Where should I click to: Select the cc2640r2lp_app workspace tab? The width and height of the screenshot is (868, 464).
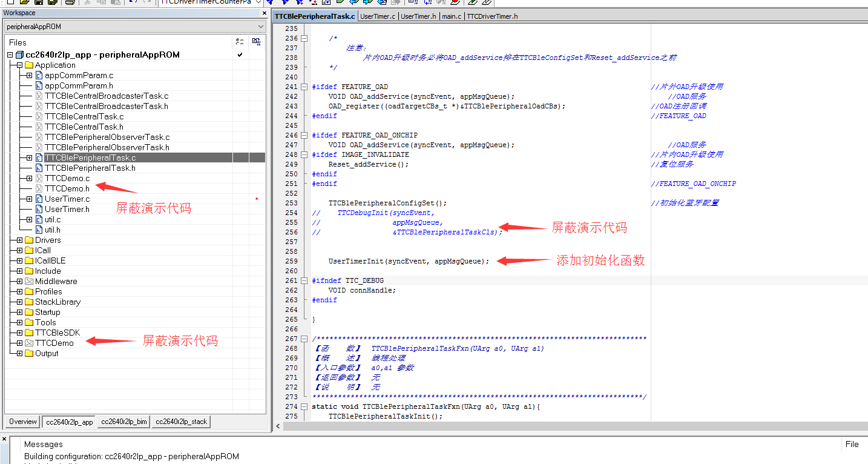(70, 422)
